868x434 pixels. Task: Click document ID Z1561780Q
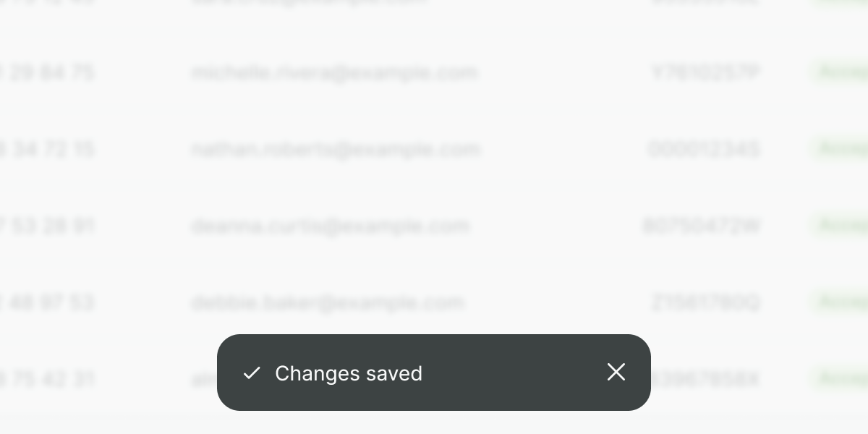coord(706,302)
